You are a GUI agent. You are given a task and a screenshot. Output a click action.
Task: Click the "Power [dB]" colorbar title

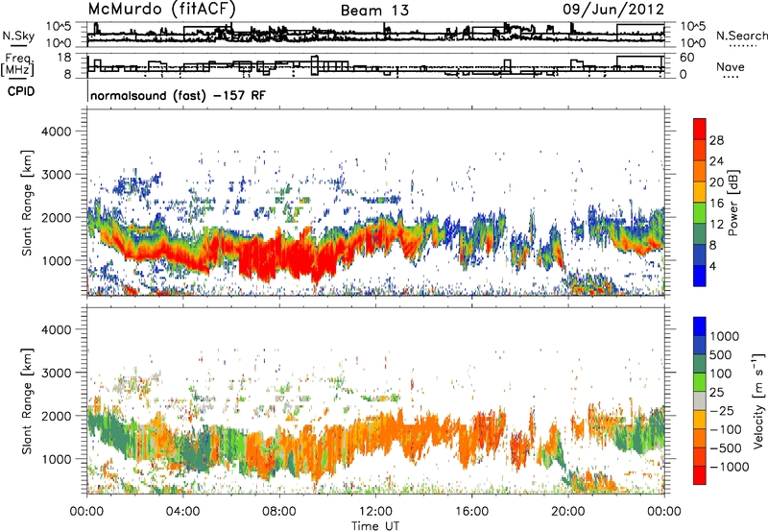(x=732, y=203)
